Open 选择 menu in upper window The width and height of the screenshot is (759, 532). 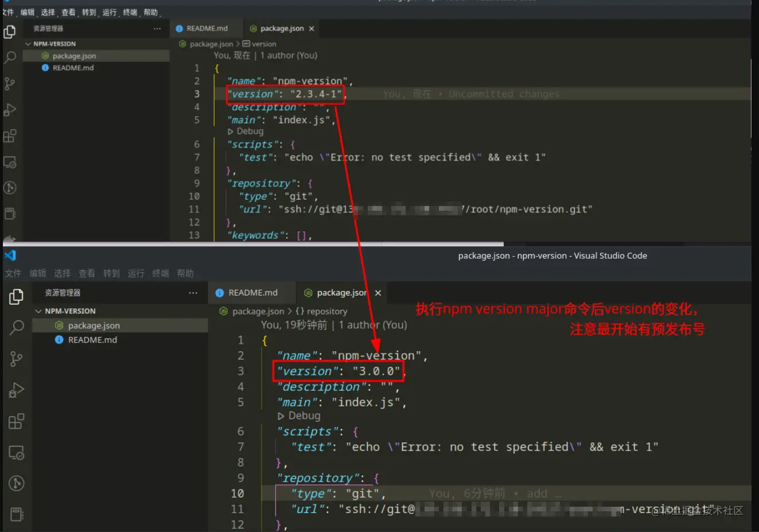coord(48,12)
